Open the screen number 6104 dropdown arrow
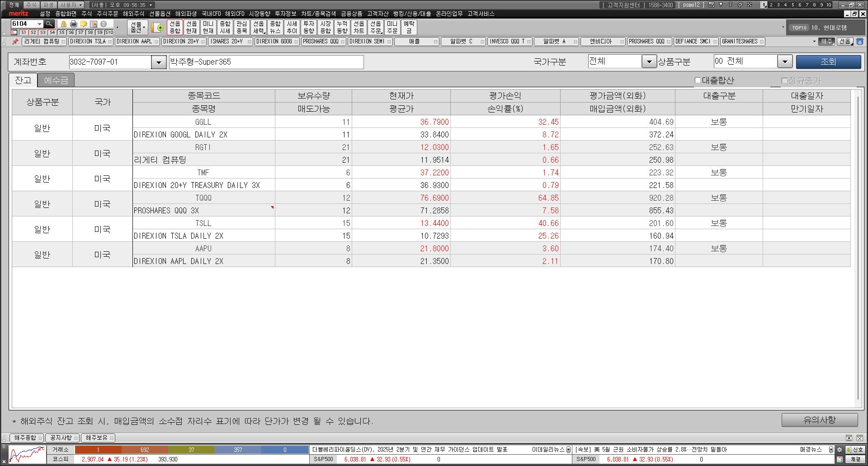Image resolution: width=868 pixels, height=466 pixels. [x=39, y=24]
